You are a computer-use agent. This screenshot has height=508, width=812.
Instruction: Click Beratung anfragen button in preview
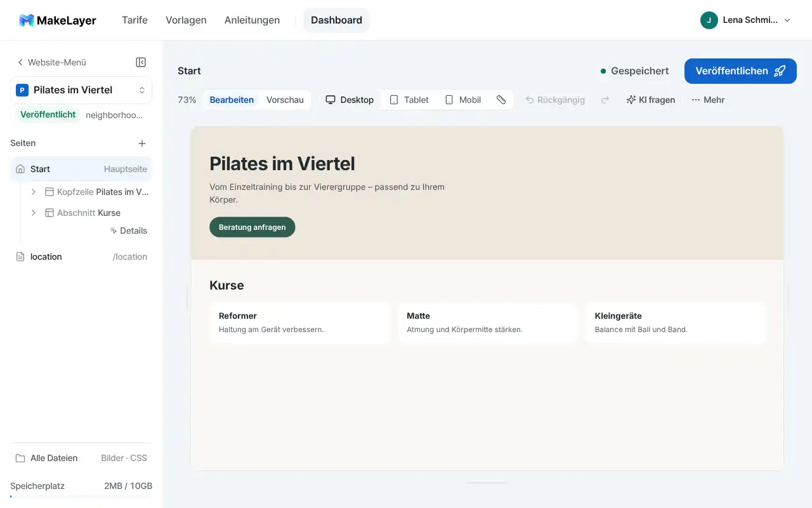click(x=252, y=227)
